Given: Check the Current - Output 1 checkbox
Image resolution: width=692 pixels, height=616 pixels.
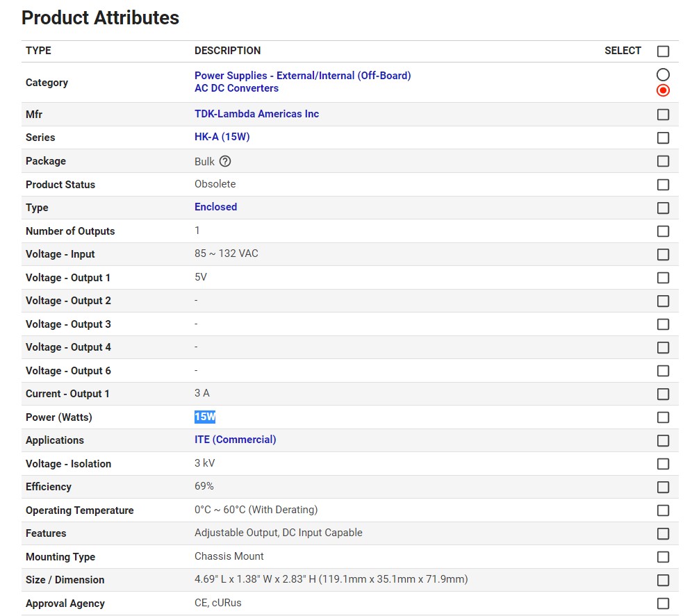Looking at the screenshot, I should coord(663,394).
